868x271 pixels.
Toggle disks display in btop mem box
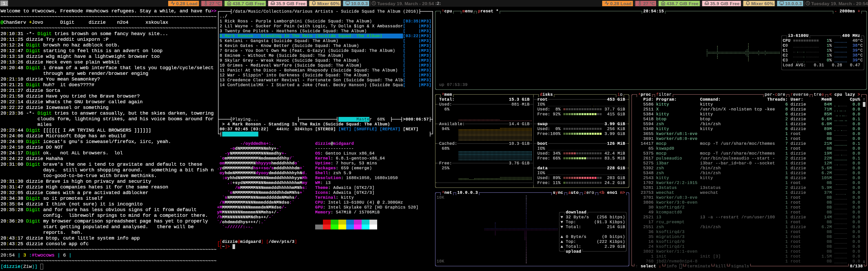[x=546, y=95]
